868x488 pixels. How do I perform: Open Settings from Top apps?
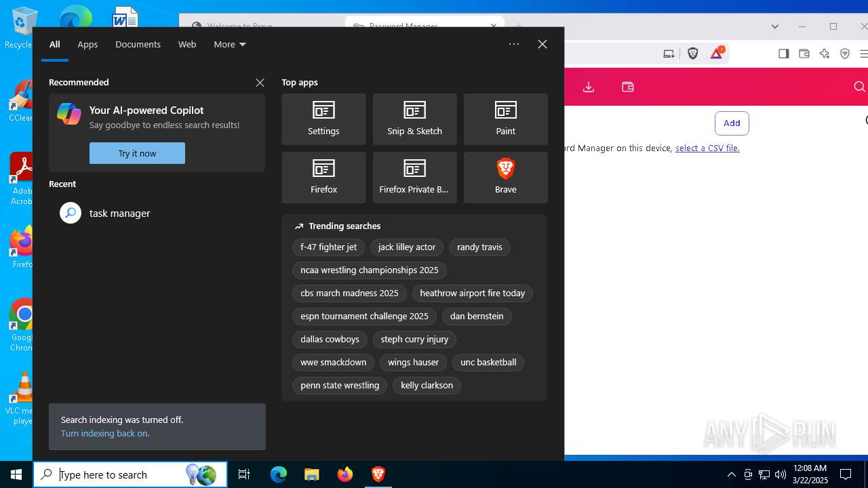[323, 119]
